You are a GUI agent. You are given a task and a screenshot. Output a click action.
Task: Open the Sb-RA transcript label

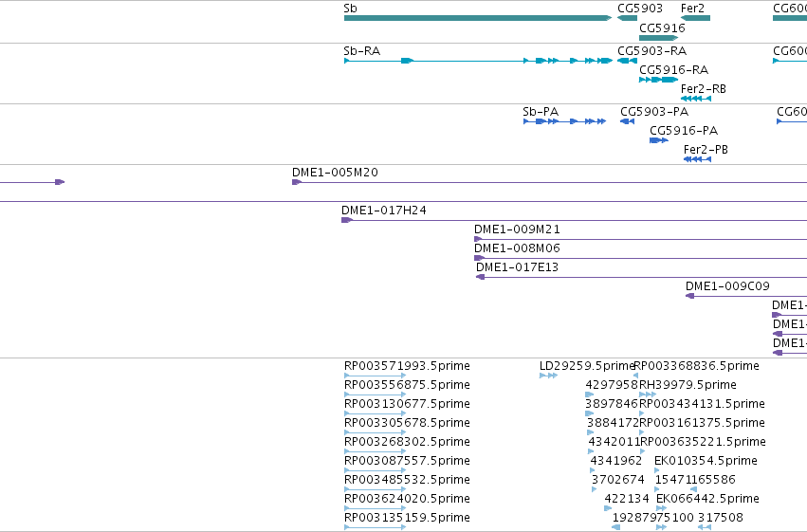pos(362,51)
